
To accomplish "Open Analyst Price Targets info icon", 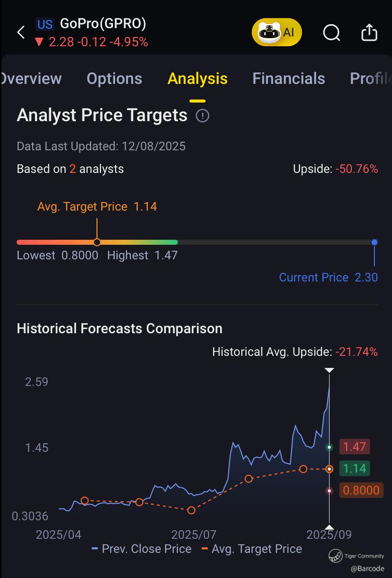I will click(203, 116).
